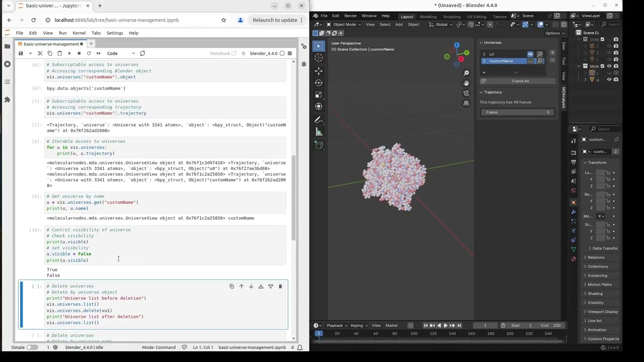Click the timeline playhead at frame 1

pos(318,333)
